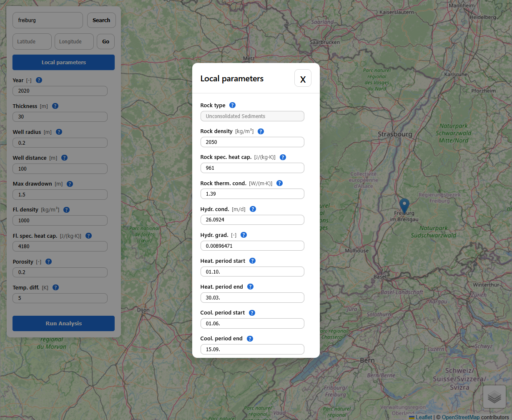Edit the rock thermal conductivity 1.39
Screen dimensions: 512x420
(x=252, y=194)
